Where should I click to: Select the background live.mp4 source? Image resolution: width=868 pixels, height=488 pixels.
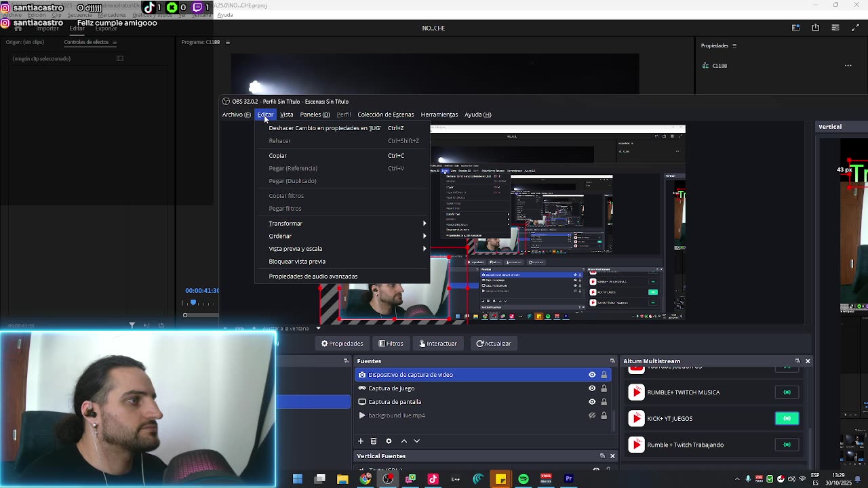pos(484,415)
